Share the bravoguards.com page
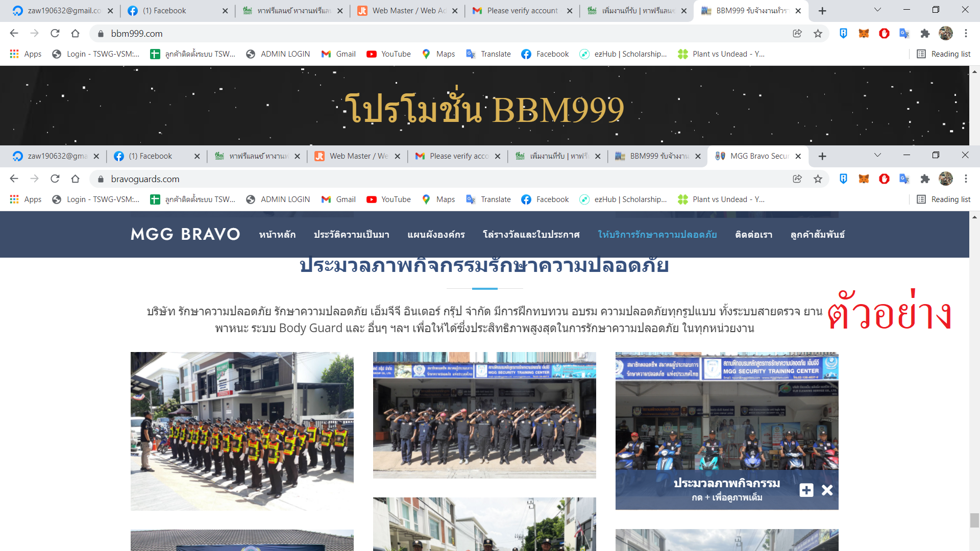 797,179
